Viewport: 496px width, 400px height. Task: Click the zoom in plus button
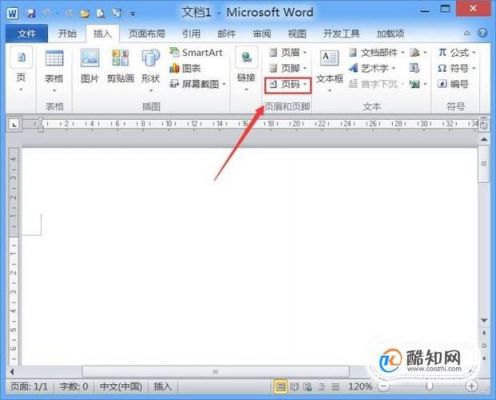(x=471, y=387)
